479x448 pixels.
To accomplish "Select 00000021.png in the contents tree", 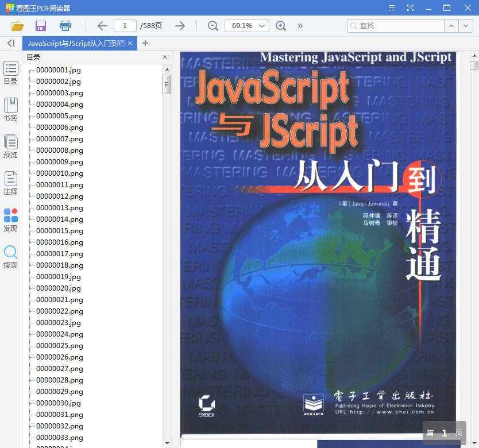I will point(60,300).
